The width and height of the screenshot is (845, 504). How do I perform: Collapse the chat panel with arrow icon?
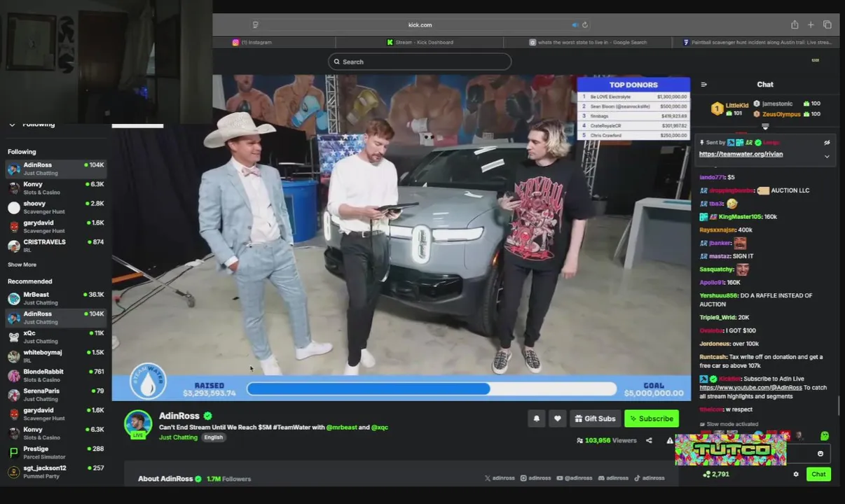(x=704, y=85)
